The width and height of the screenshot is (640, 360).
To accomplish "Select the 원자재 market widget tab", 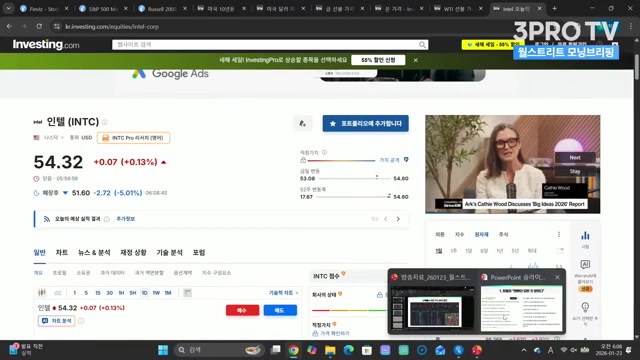I will coord(482,234).
